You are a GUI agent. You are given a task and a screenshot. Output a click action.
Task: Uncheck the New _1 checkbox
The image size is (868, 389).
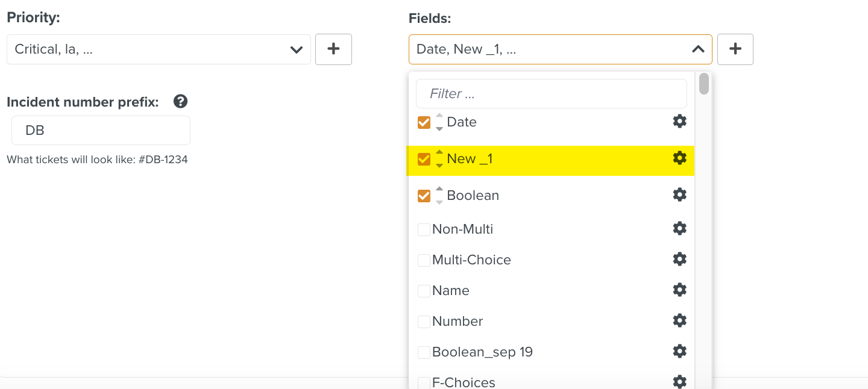[x=424, y=159]
